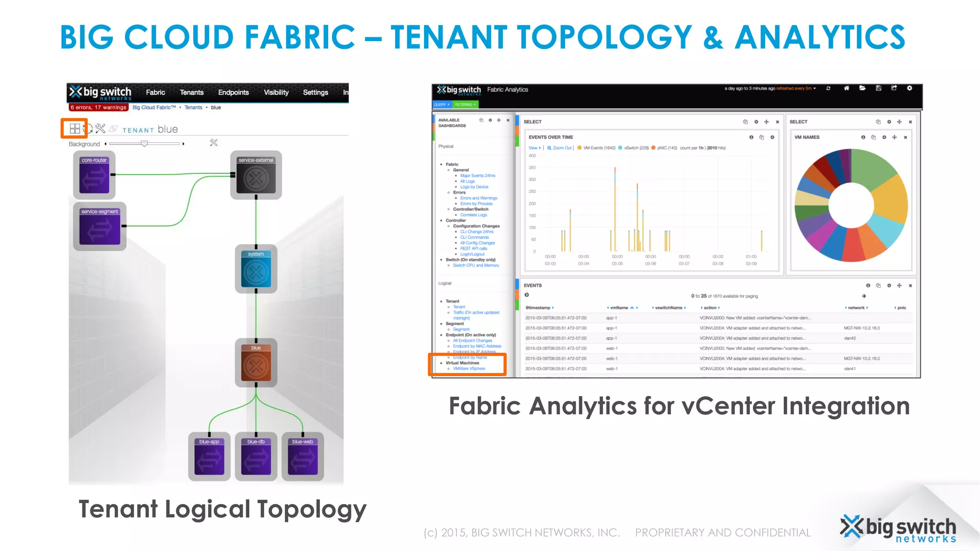Expand the QUERY section tab
The width and height of the screenshot is (980, 551).
(x=441, y=105)
